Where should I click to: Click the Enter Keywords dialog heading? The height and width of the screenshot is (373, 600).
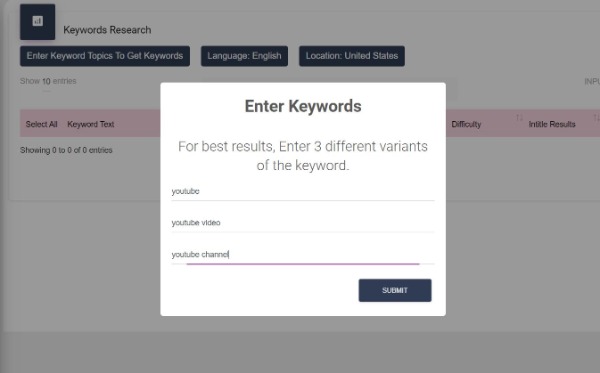pos(303,106)
